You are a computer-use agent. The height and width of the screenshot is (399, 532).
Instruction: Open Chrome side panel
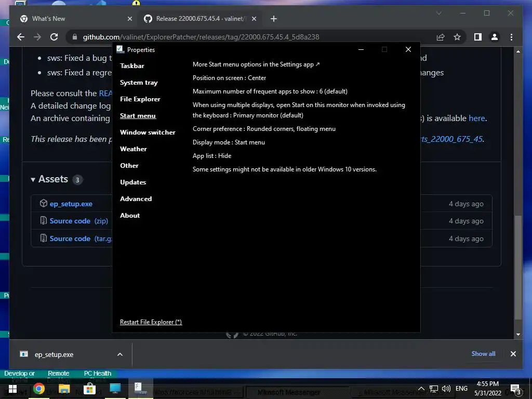tap(478, 37)
